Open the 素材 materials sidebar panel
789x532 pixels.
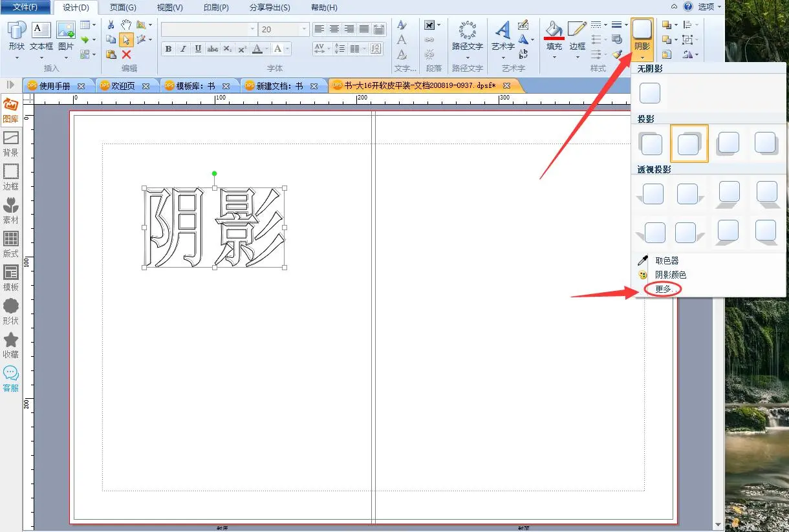[10, 211]
